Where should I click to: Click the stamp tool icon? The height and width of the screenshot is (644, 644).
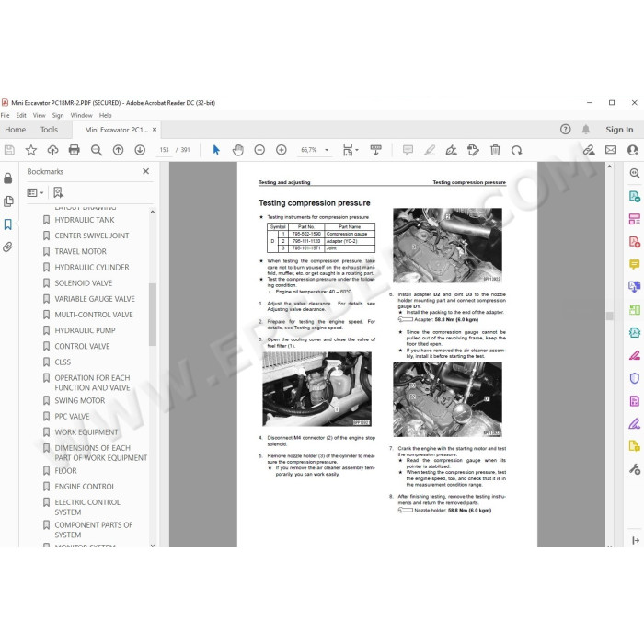tap(473, 150)
